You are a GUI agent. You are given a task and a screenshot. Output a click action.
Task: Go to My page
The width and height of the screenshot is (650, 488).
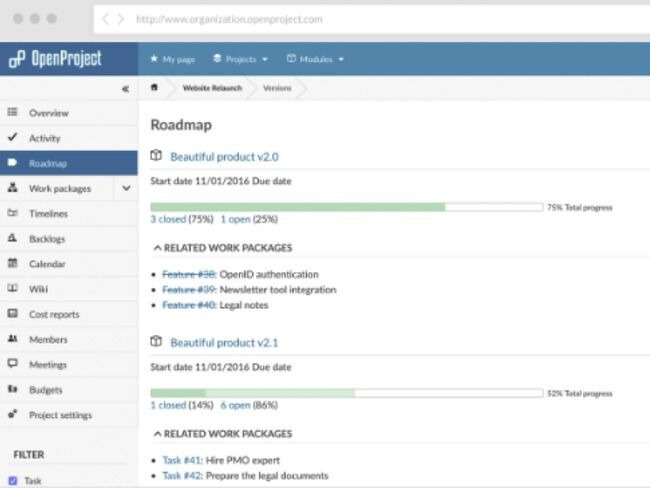pyautogui.click(x=172, y=59)
